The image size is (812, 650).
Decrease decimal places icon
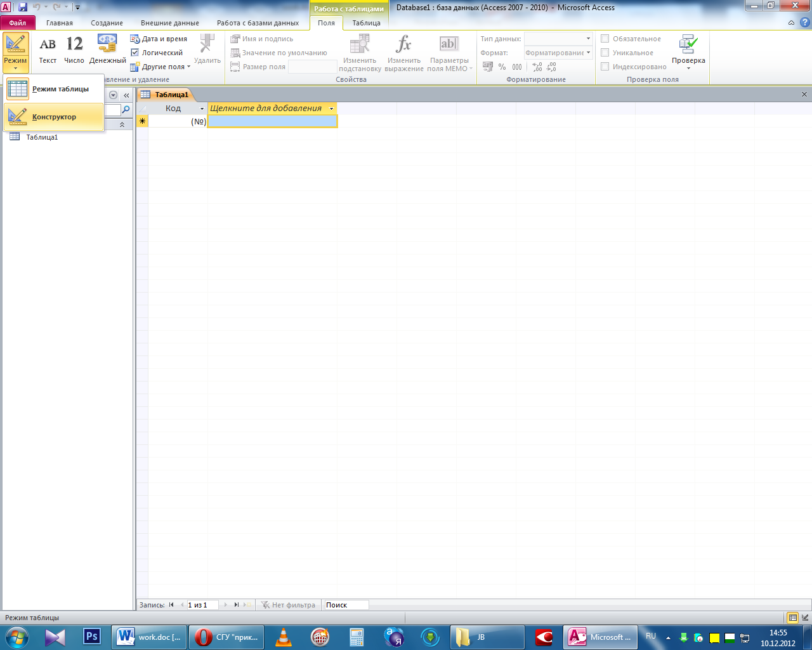(x=551, y=67)
